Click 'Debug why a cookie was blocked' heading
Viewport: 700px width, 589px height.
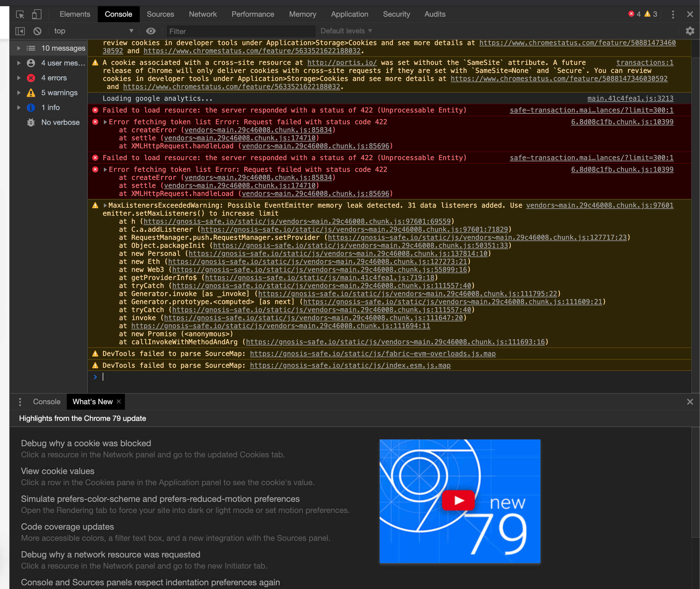tap(86, 443)
